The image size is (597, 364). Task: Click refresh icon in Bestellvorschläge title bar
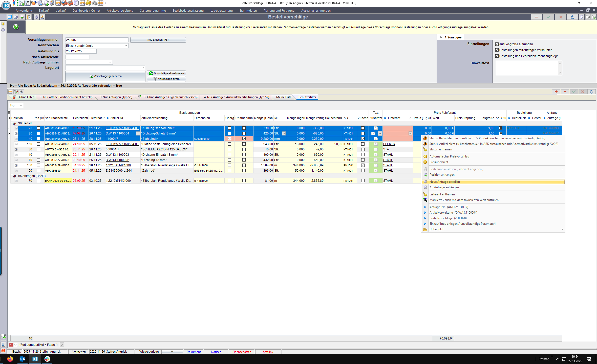tap(572, 17)
